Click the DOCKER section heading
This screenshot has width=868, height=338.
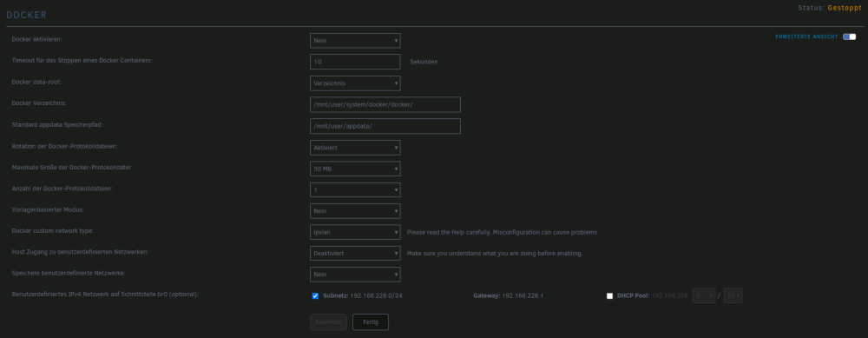pos(27,15)
